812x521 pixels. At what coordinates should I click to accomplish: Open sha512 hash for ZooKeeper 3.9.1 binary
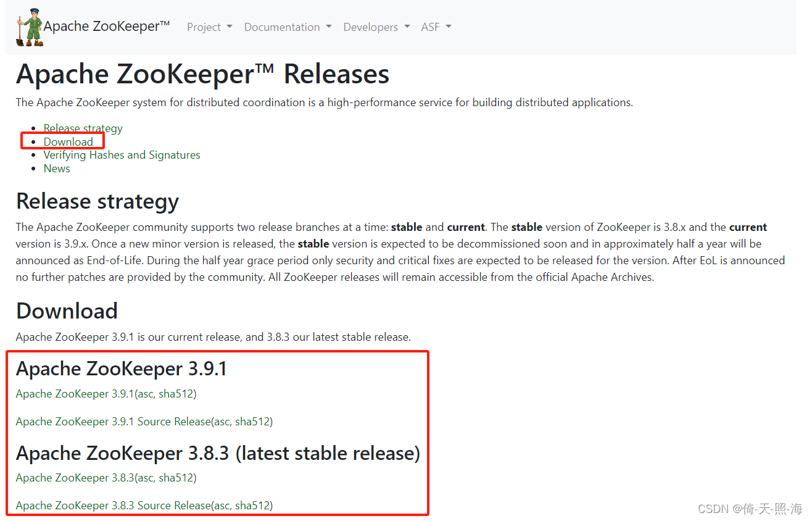176,394
